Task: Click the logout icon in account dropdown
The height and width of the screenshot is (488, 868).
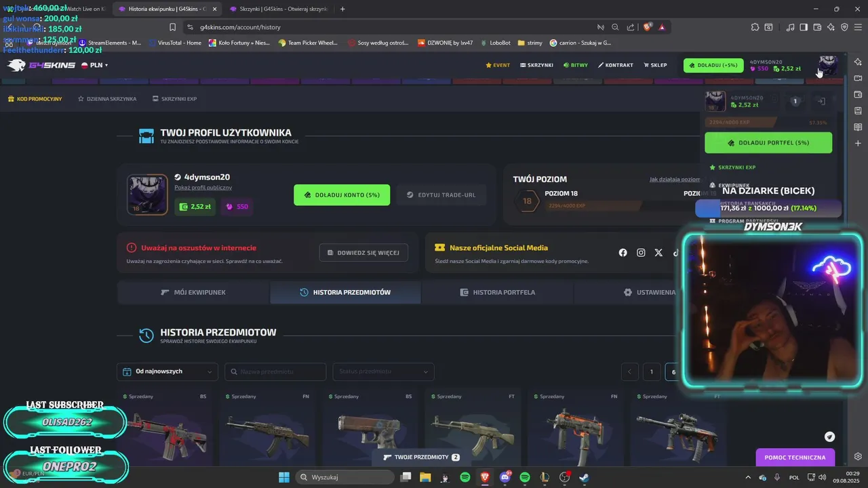Action: pyautogui.click(x=821, y=101)
